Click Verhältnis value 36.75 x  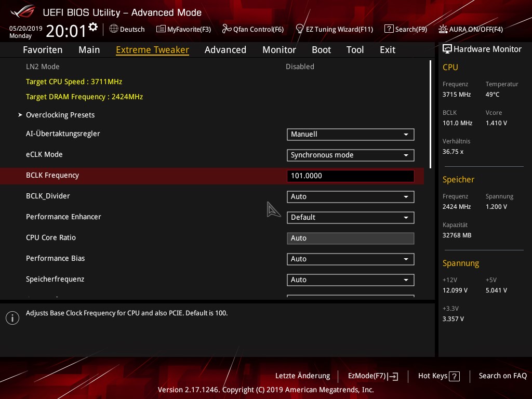pyautogui.click(x=453, y=152)
